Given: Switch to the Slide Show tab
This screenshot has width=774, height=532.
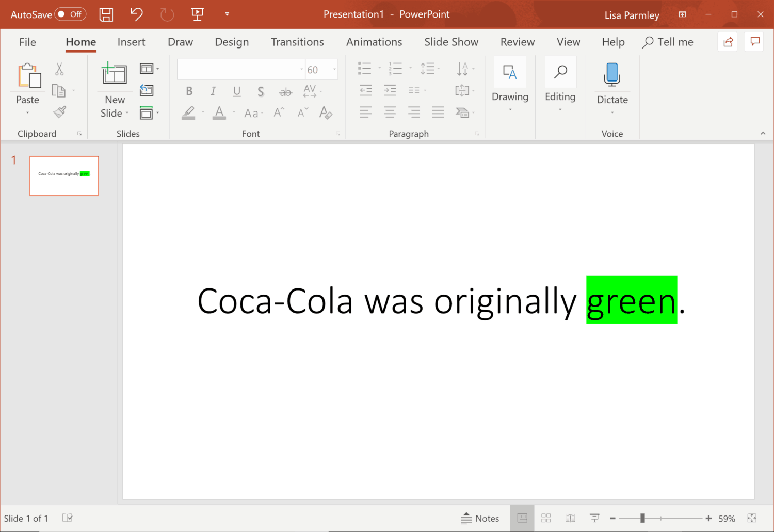Looking at the screenshot, I should click(x=451, y=42).
